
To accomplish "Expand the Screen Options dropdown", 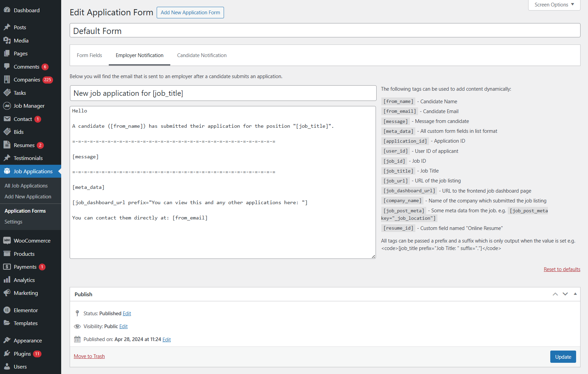I will pyautogui.click(x=554, y=5).
